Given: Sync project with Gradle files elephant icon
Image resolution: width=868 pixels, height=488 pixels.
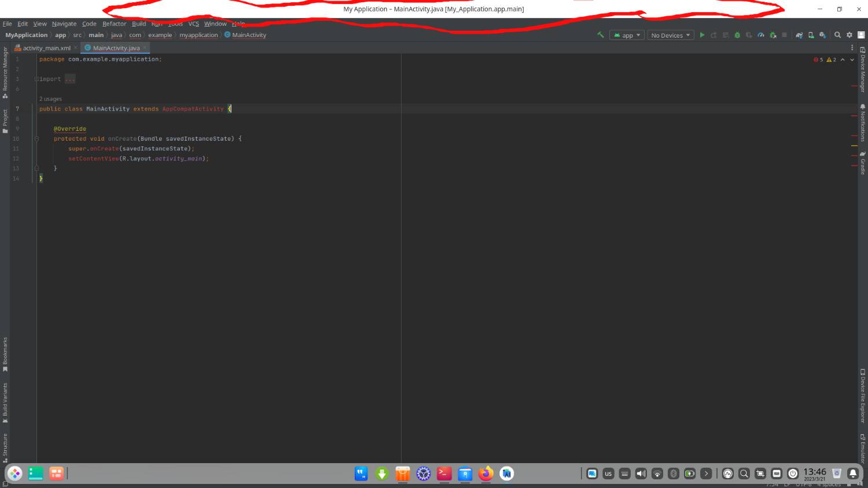Looking at the screenshot, I should (x=799, y=35).
